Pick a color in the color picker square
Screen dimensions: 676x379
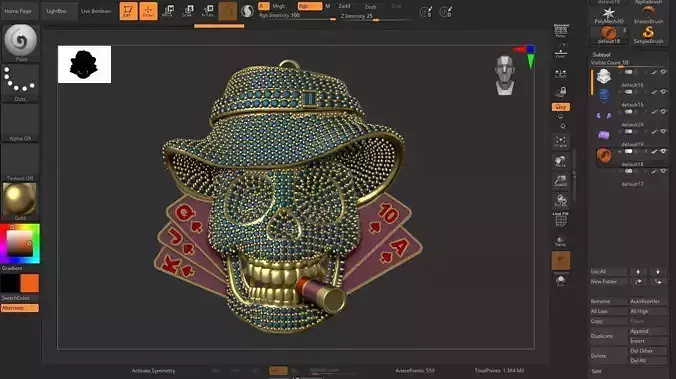pyautogui.click(x=19, y=244)
